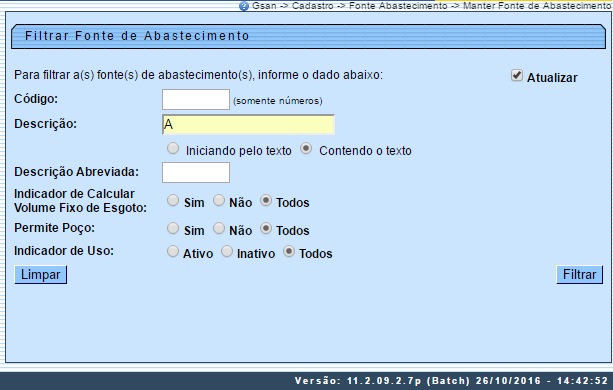613x390 pixels.
Task: Select Todos for Calcular Volume Fixo de Esgoto
Action: tap(266, 200)
